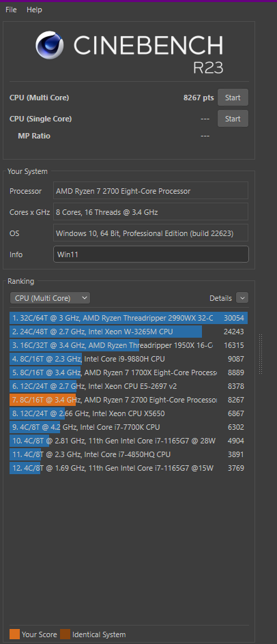
Task: Click the dotted panel splitter handle
Action: pyautogui.click(x=261, y=354)
